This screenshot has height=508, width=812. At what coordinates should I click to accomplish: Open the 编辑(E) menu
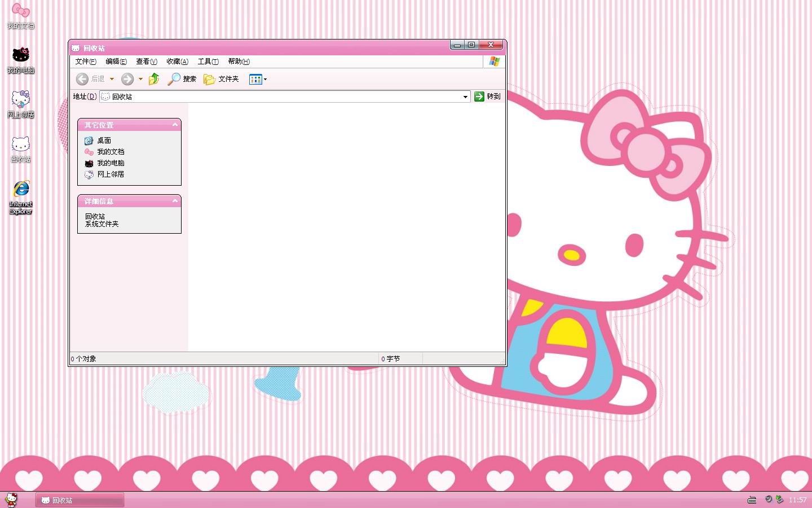(116, 62)
